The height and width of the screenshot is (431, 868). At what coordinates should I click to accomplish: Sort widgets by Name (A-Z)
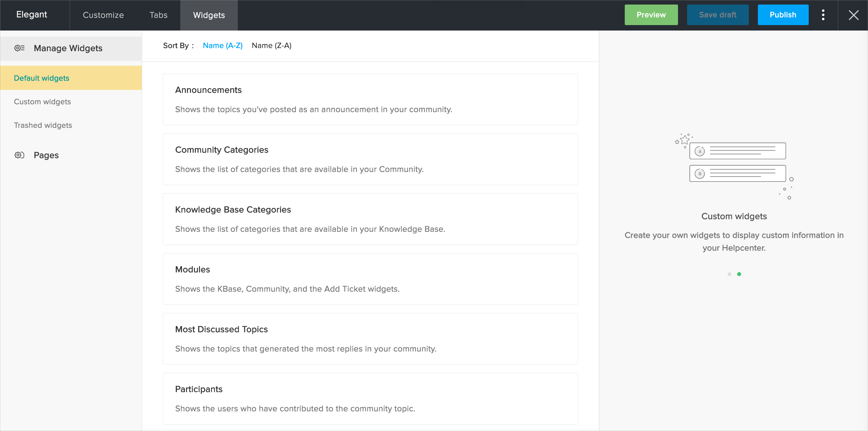pos(222,45)
